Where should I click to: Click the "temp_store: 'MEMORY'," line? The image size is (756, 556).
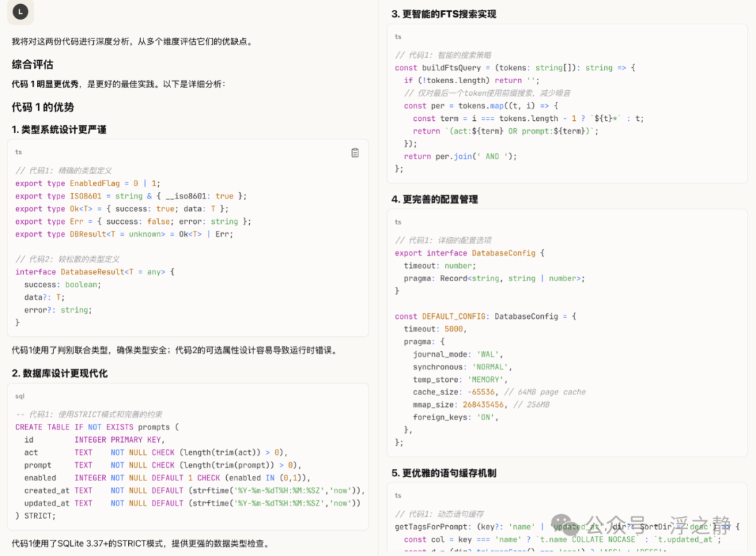point(460,380)
